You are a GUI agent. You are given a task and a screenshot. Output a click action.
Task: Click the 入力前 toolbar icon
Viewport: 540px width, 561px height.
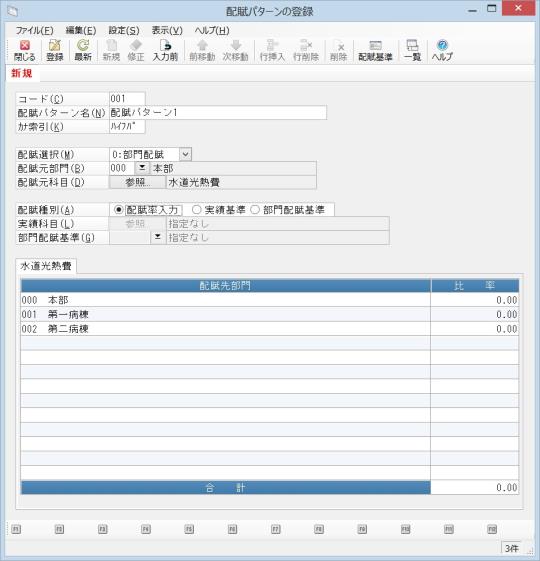point(165,50)
